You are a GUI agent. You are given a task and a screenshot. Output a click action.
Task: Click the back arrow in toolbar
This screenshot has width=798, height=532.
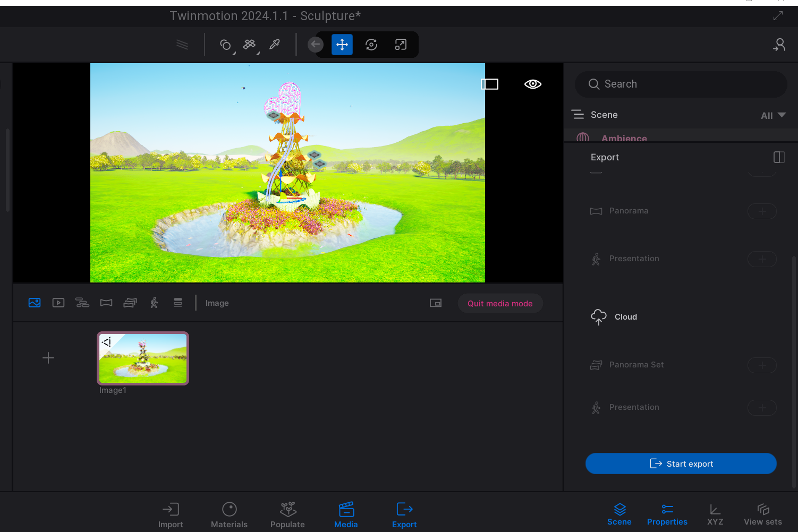pyautogui.click(x=316, y=45)
